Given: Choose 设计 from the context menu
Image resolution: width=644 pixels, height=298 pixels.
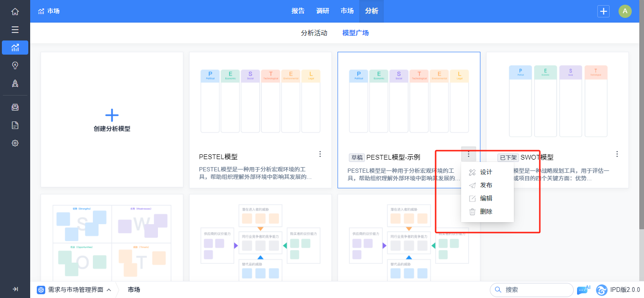Looking at the screenshot, I should pos(486,172).
